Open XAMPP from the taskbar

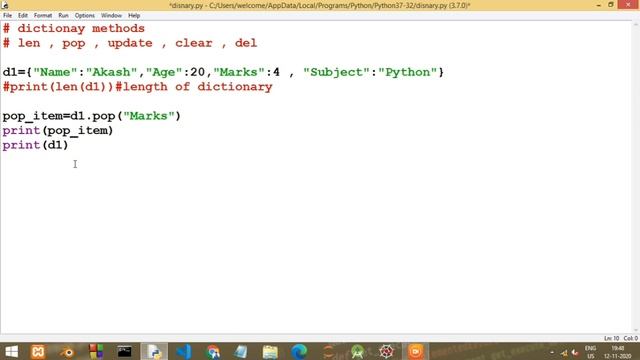click(38, 351)
